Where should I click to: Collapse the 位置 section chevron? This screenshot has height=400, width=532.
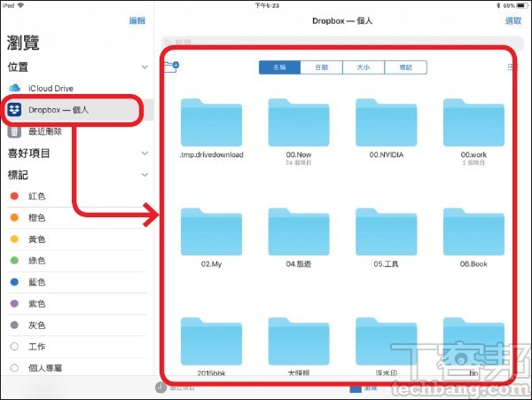(145, 67)
